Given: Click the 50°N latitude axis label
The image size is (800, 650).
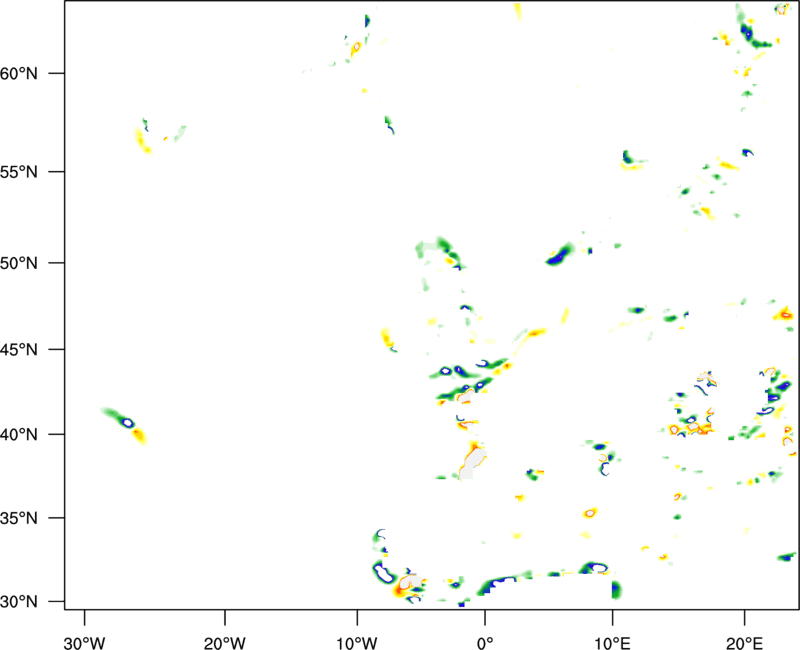Looking at the screenshot, I should (x=19, y=263).
